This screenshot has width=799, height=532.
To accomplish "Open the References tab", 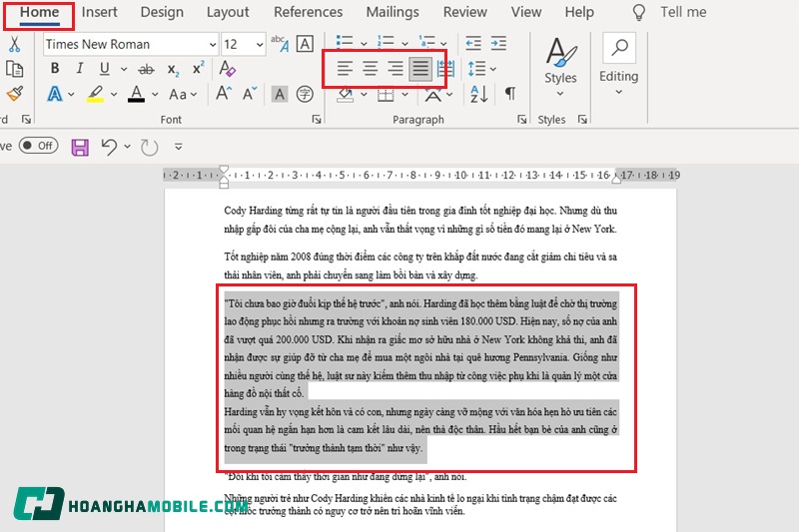I will click(308, 12).
